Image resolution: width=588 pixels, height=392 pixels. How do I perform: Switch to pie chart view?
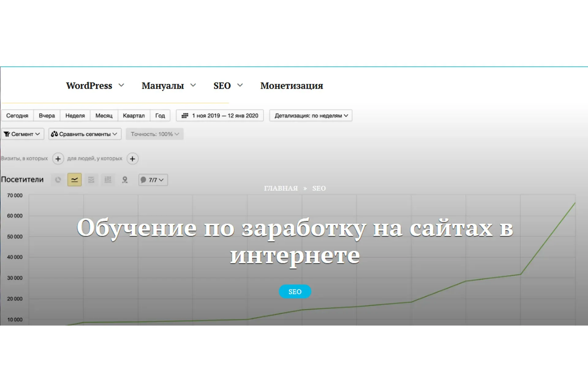[58, 180]
